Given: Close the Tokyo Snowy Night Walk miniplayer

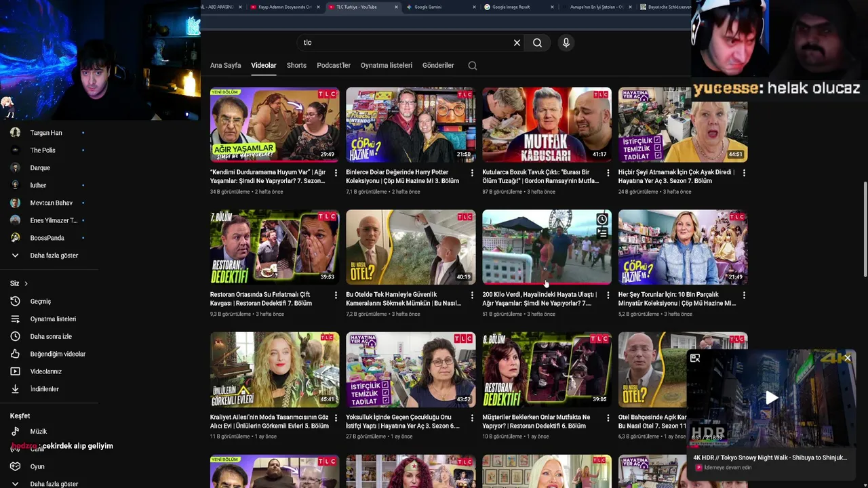Looking at the screenshot, I should [847, 358].
